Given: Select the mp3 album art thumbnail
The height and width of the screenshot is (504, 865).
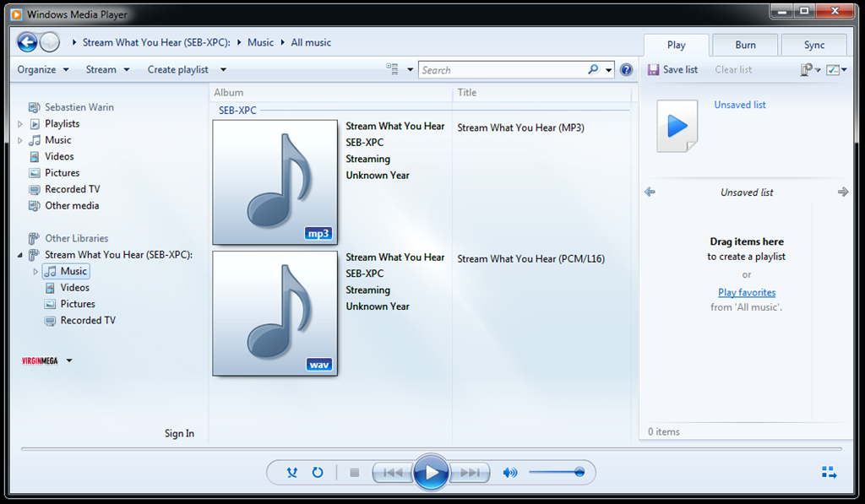Looking at the screenshot, I should point(275,182).
